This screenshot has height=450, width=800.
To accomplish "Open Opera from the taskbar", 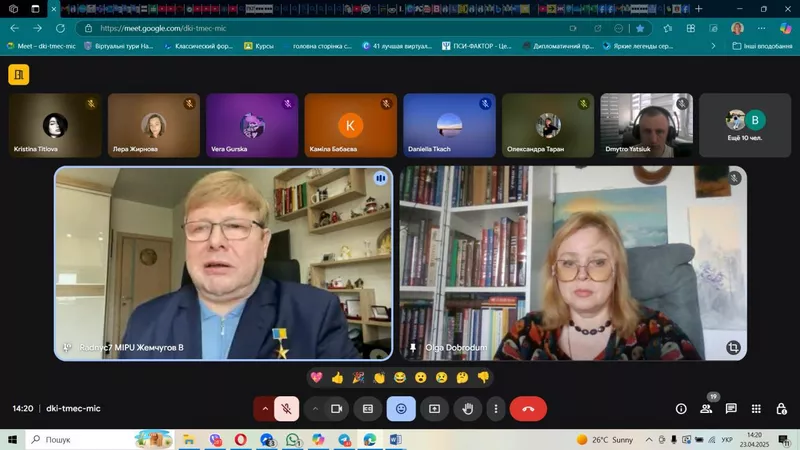I will click(x=240, y=439).
